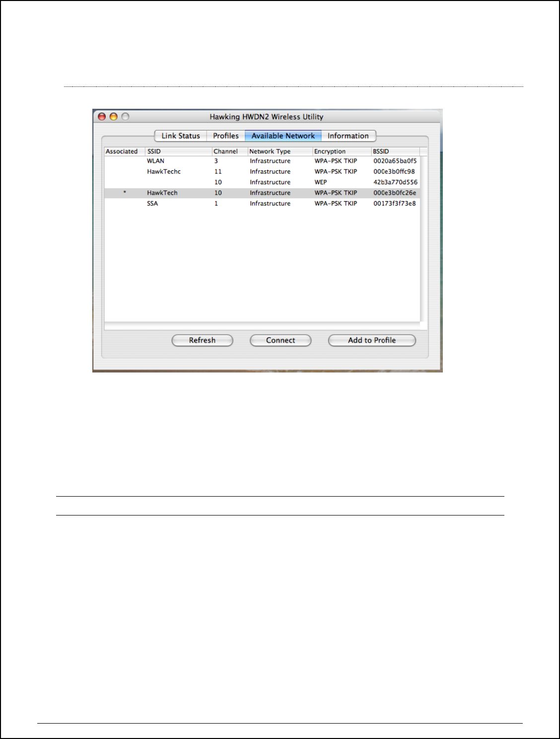
Task: Click the Hawking HWDN2 Wireless Utility title
Action: [x=267, y=117]
